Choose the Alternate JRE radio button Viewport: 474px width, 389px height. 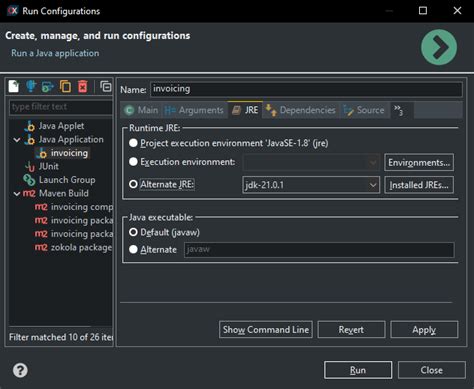pyautogui.click(x=133, y=184)
